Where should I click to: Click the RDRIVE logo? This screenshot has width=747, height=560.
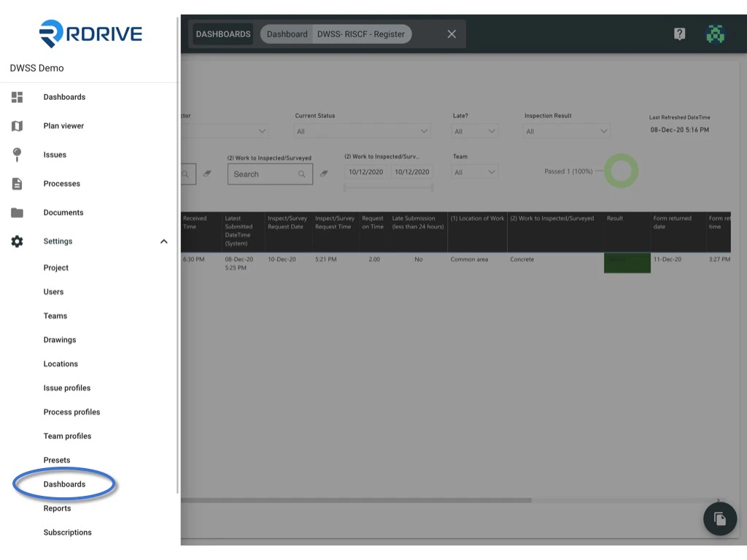(x=90, y=34)
